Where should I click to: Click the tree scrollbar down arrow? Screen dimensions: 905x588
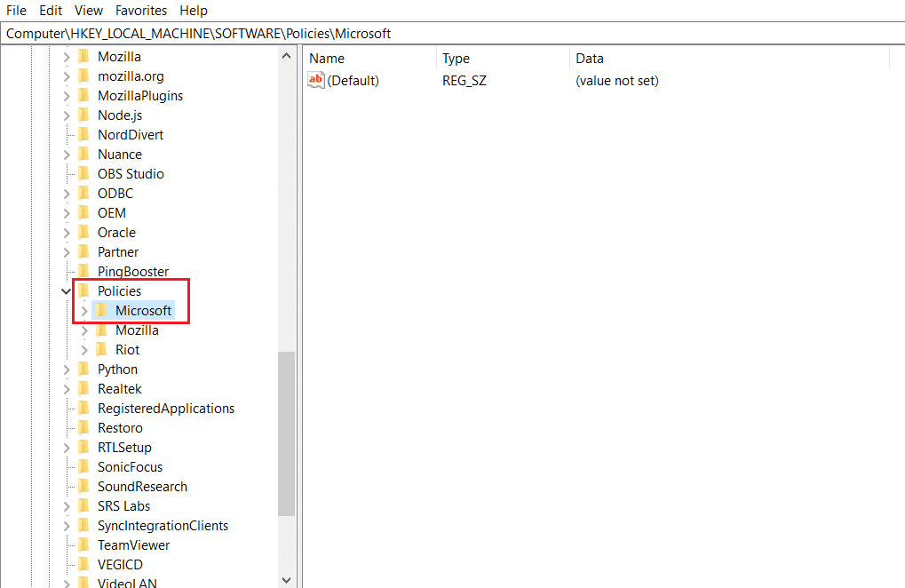(x=286, y=580)
